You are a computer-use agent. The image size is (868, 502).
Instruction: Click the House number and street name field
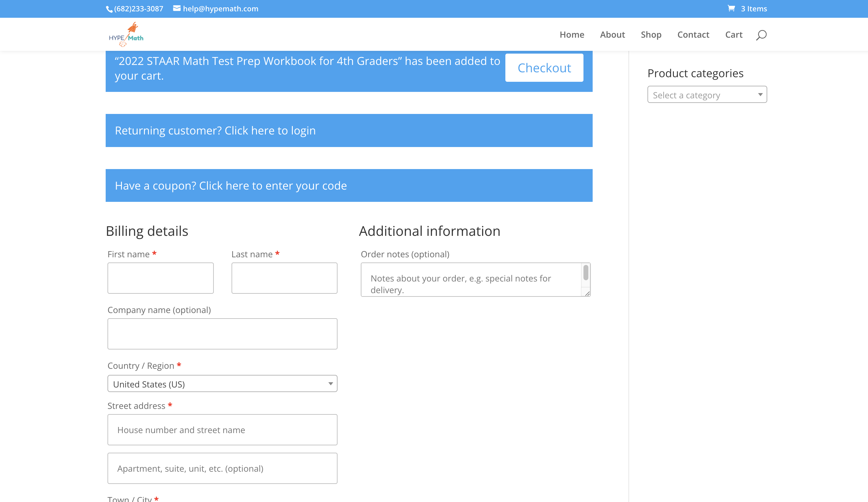(222, 430)
